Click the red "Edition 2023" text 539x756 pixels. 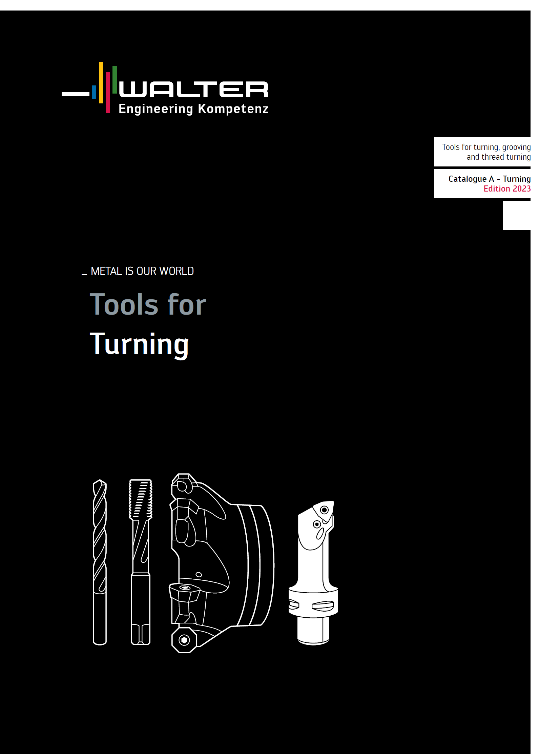[x=507, y=188]
